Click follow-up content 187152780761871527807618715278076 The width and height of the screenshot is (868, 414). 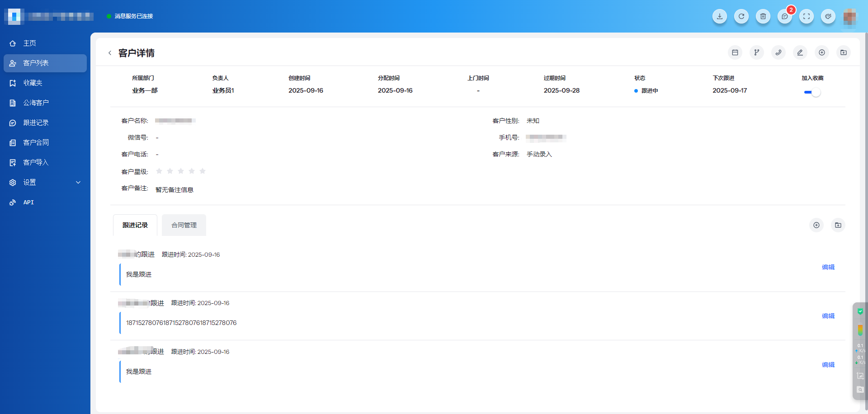(181, 323)
